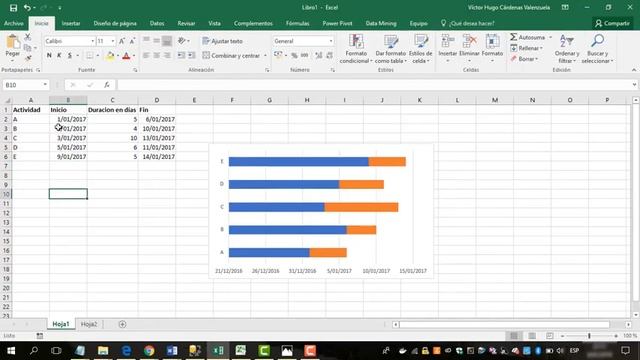Open Buscar y seleccionar magnifier icon
Screen dimensions: 640x360
coord(598,41)
